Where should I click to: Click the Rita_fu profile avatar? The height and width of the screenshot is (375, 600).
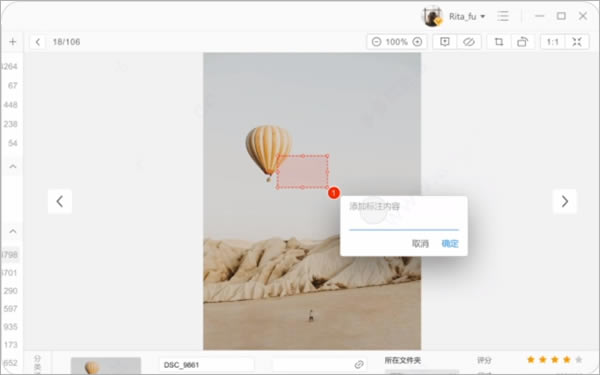point(432,16)
